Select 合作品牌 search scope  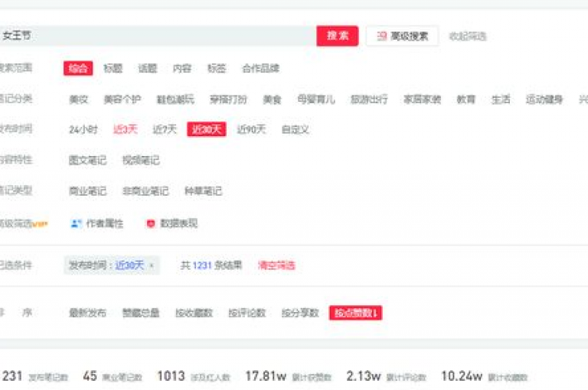[260, 68]
